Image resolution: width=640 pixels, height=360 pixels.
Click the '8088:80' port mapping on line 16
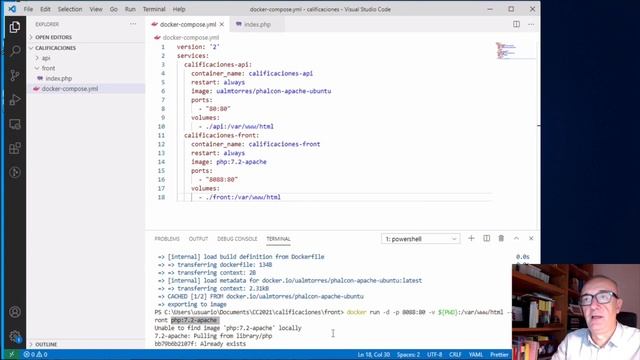(x=222, y=179)
